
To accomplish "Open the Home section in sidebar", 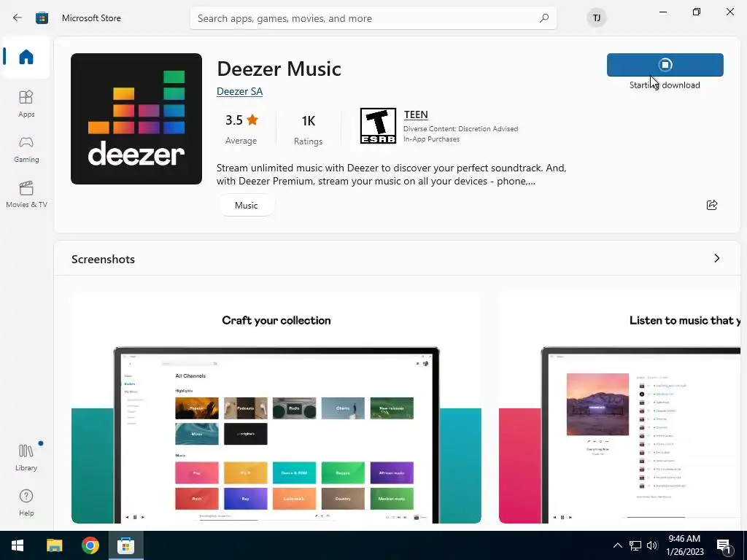I will [26, 57].
